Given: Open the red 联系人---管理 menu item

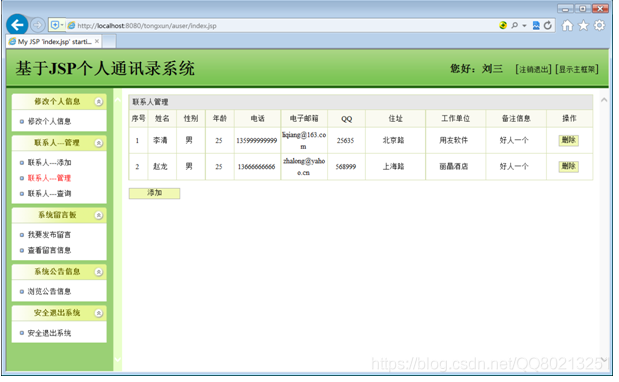Looking at the screenshot, I should pyautogui.click(x=49, y=178).
